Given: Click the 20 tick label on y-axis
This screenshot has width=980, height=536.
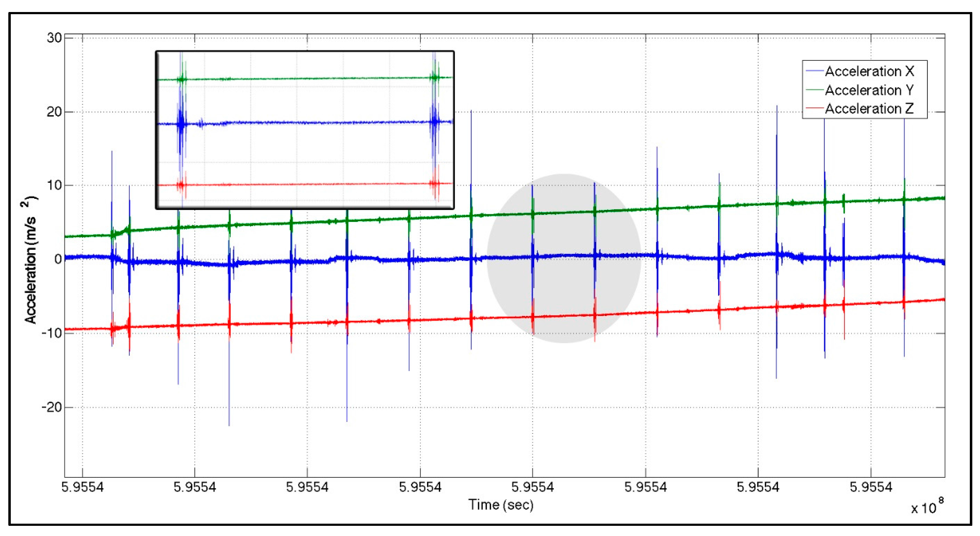Looking at the screenshot, I should click(54, 112).
